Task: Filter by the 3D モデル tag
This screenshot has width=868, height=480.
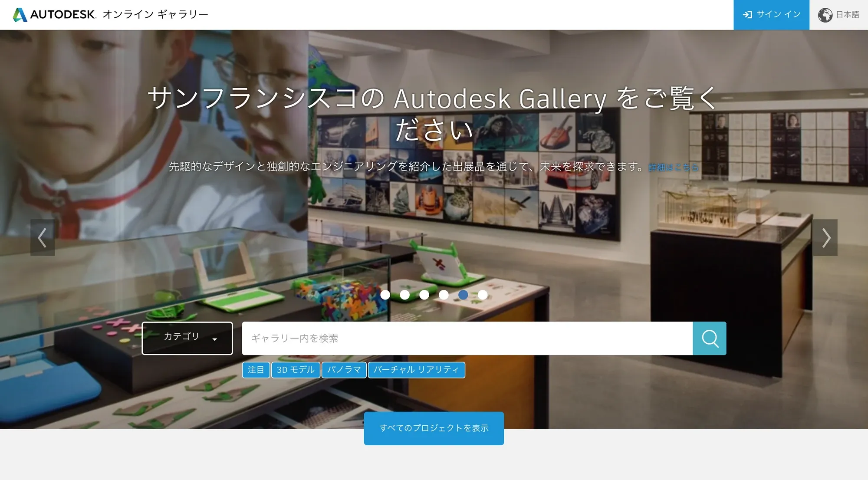Action: tap(296, 370)
